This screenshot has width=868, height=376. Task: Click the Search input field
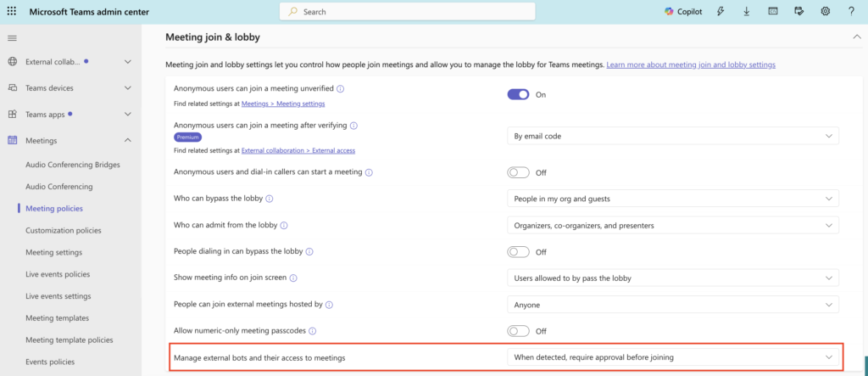click(407, 11)
